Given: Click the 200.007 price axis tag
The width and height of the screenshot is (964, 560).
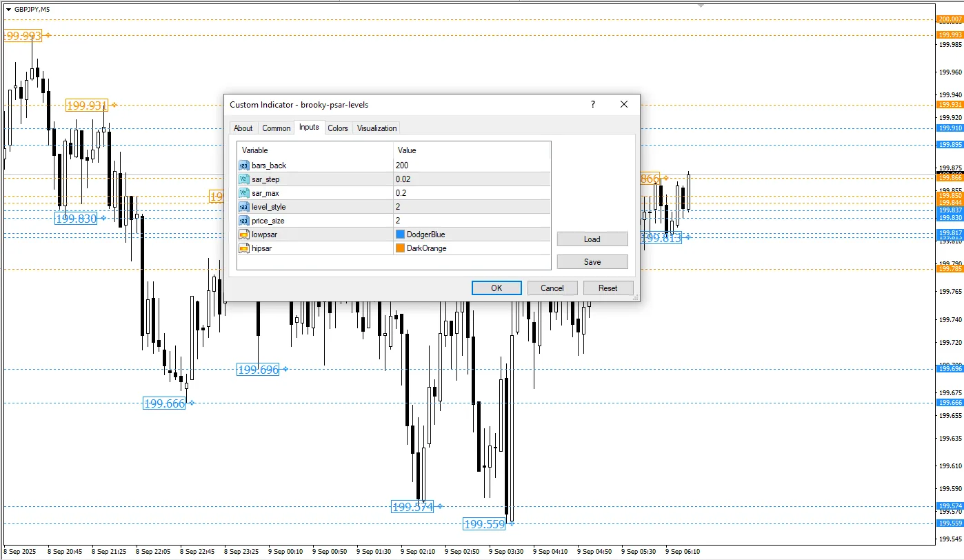Looking at the screenshot, I should (950, 20).
